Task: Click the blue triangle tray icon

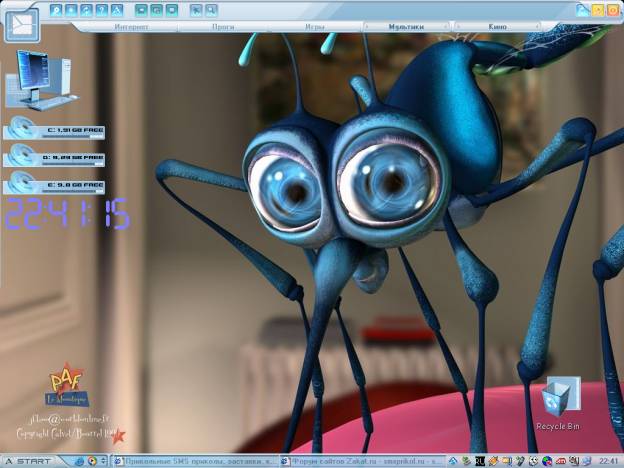Action: 453,461
